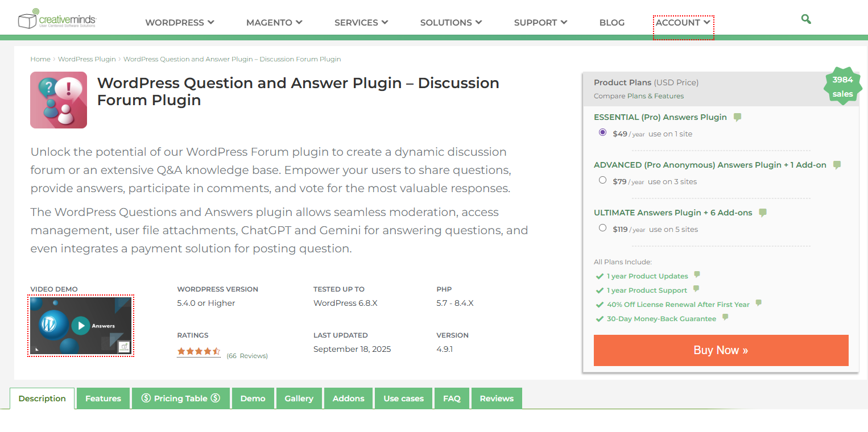Open tooltip beside ESSENTIAL (Pro) Answers Plugin
The width and height of the screenshot is (868, 432).
tap(737, 117)
